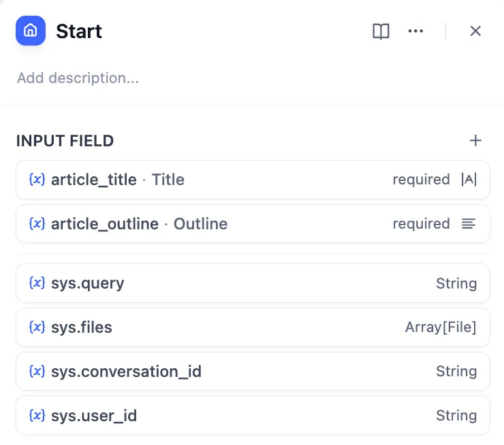This screenshot has width=504, height=445.
Task: Click the variable icon beside article_outline
Action: (x=37, y=224)
